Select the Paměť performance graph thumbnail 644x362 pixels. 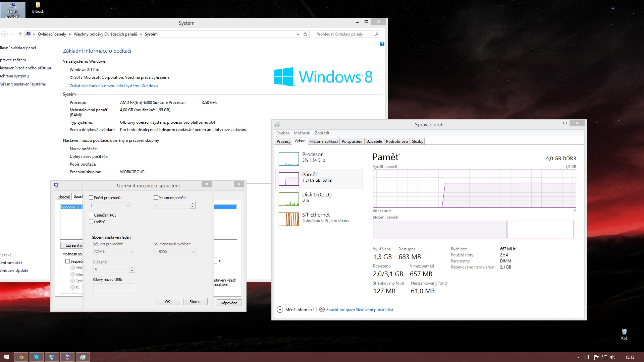(288, 179)
